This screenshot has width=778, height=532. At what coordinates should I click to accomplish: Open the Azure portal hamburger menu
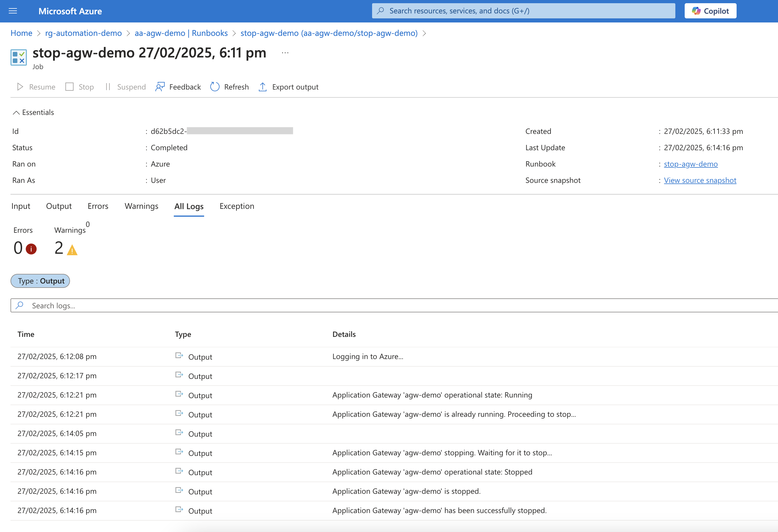[x=13, y=11]
